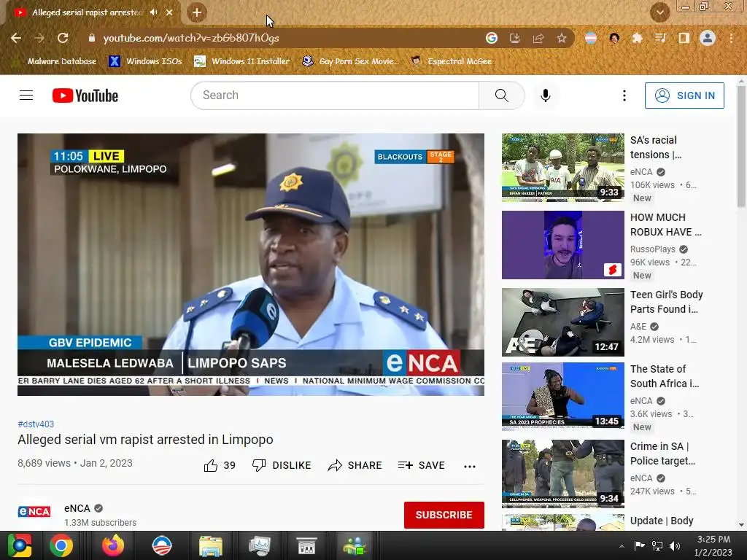
Task: Open HOW MUCH ROBUX HAVE video thumbnail
Action: 562,245
